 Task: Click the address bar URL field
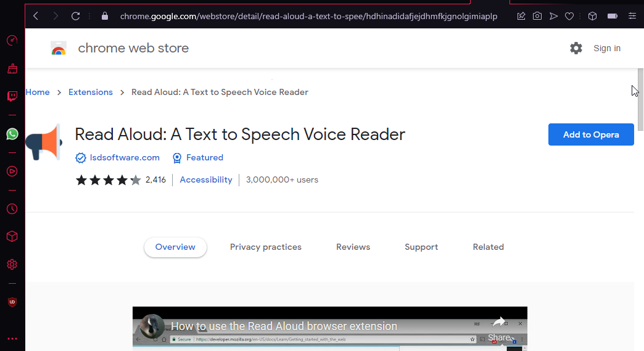308,16
